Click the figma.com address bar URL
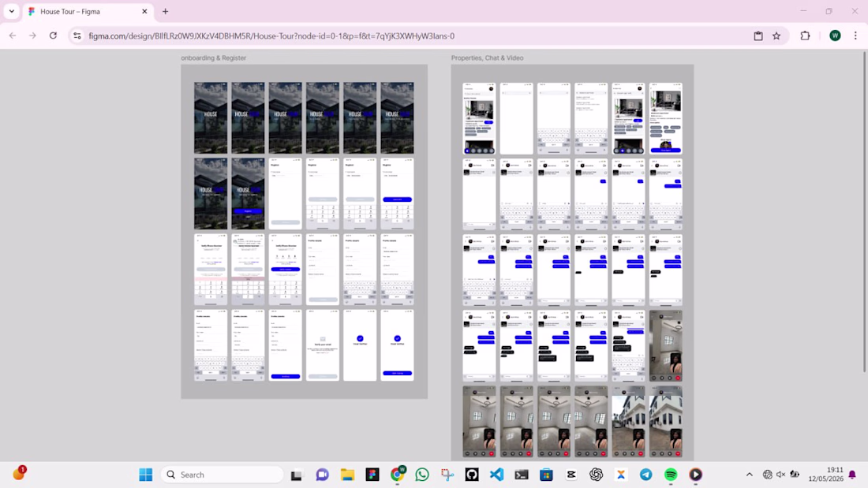 271,36
